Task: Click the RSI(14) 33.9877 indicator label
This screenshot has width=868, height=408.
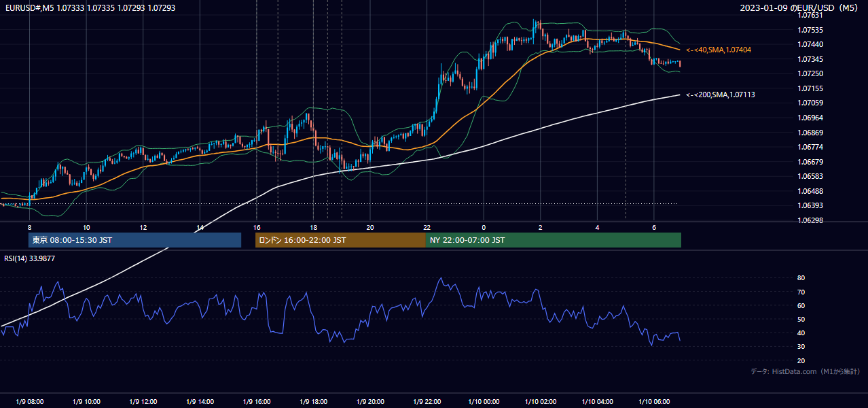Action: point(30,258)
